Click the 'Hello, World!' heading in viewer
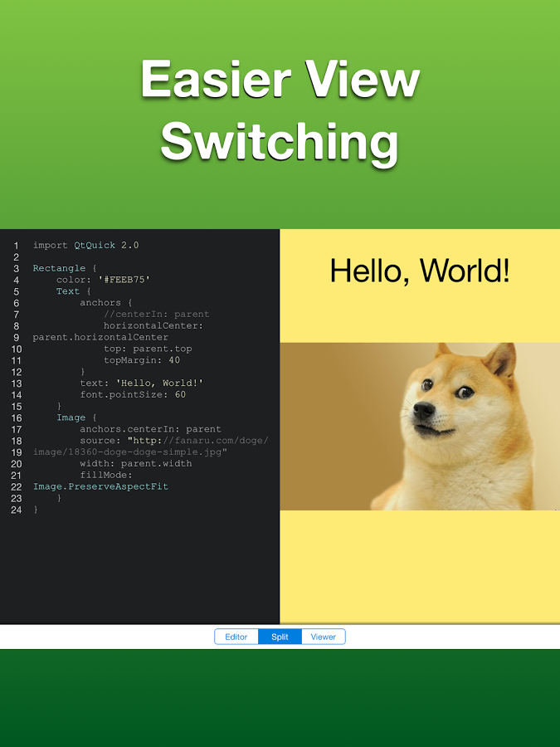The image size is (560, 747). (x=420, y=271)
